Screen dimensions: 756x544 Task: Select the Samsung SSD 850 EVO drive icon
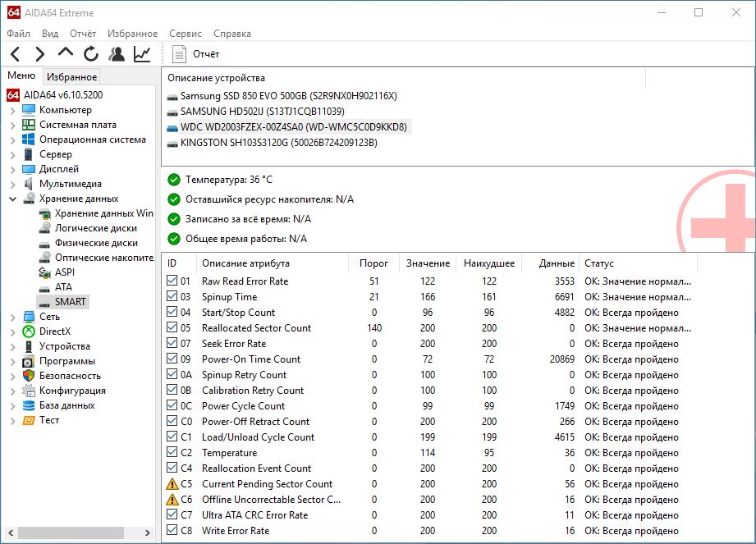[x=172, y=97]
